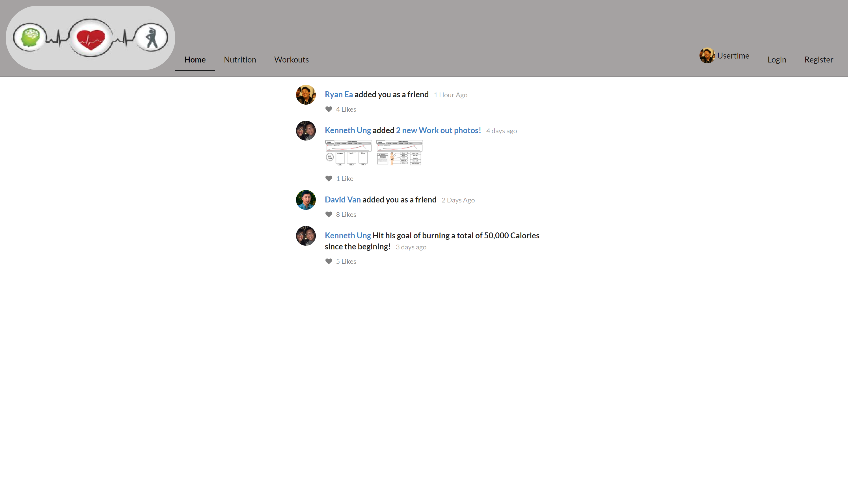The height and width of the screenshot is (492, 868).
Task: Click Kenneth Ung's name in calories post
Action: [348, 235]
